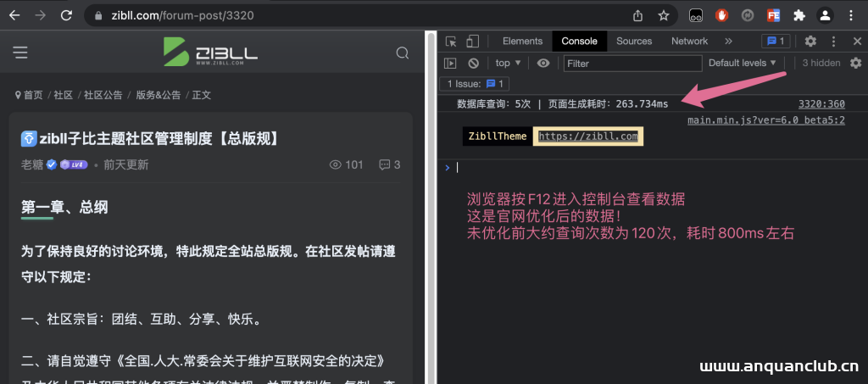This screenshot has height=384, width=868.
Task: Open the https://zibll.com console link
Action: 588,136
